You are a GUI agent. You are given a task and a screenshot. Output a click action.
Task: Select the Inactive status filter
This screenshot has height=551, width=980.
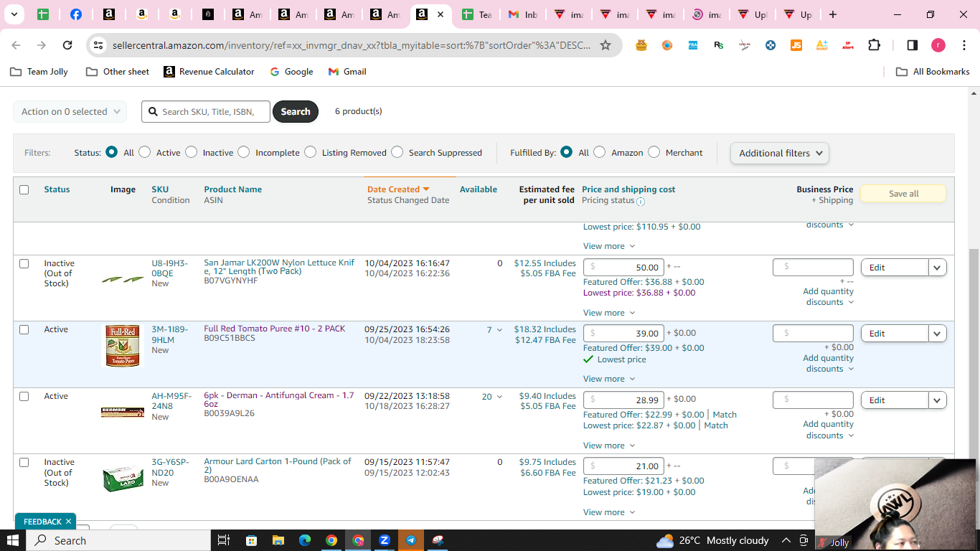[191, 152]
